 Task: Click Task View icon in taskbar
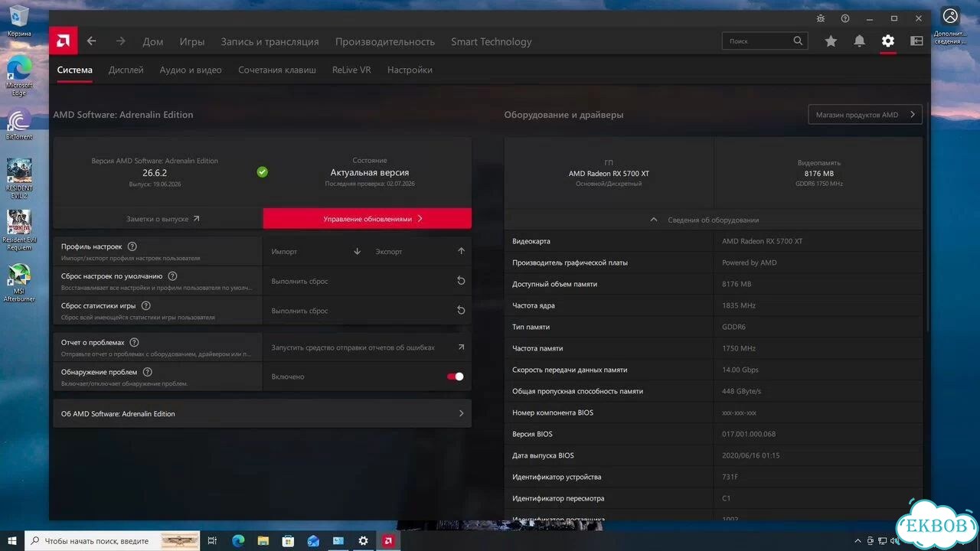213,540
